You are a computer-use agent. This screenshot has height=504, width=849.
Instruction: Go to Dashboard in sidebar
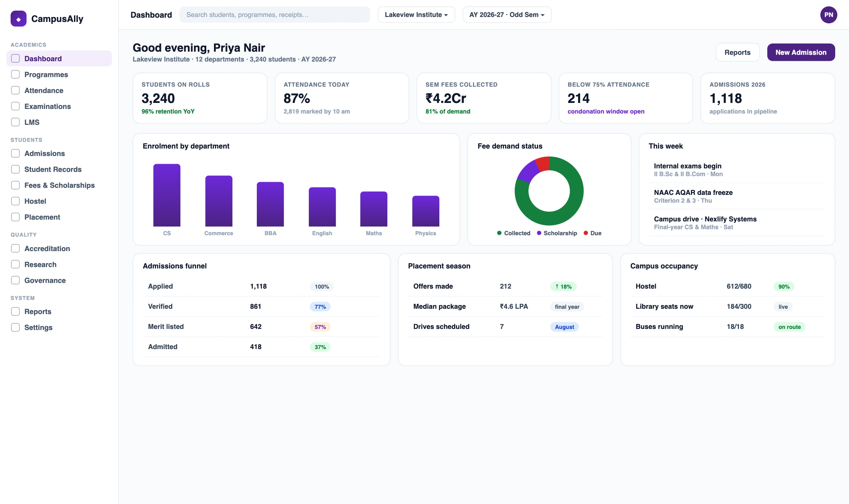click(59, 58)
